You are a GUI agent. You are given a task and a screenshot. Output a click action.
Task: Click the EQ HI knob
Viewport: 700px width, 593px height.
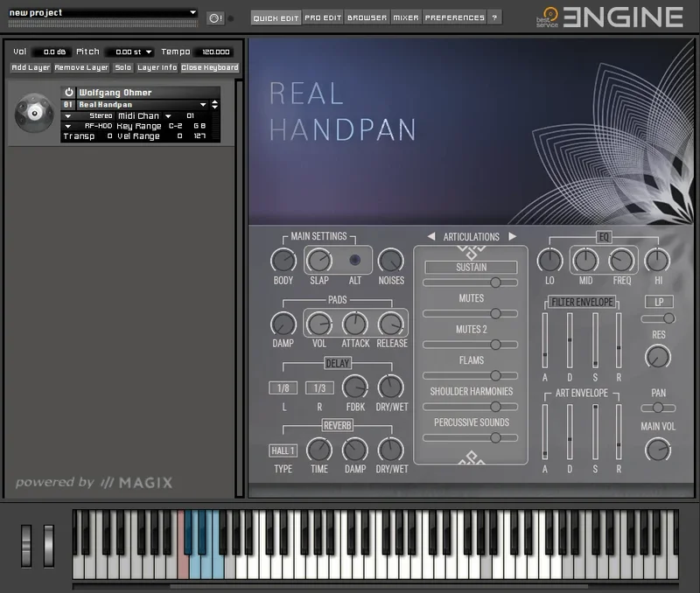click(x=658, y=260)
